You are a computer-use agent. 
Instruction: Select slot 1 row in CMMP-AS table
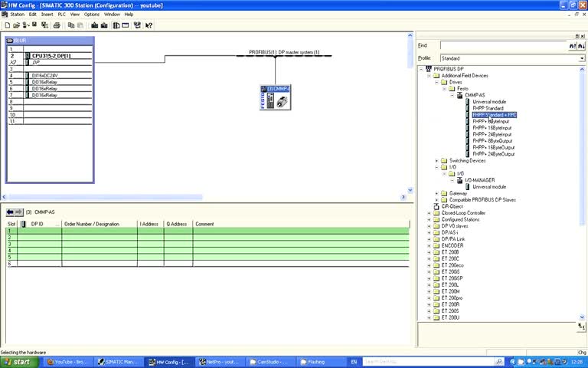(x=207, y=231)
